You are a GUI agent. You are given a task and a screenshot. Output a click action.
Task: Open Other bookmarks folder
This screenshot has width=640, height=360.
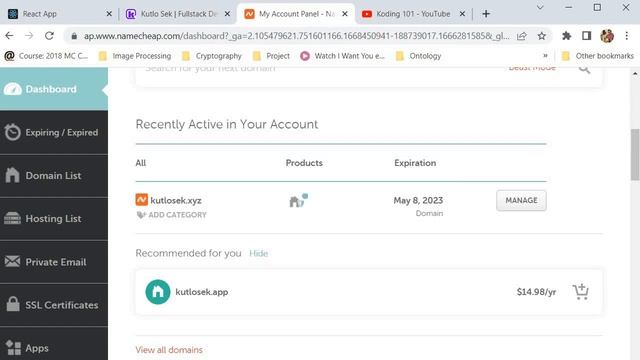coord(598,56)
